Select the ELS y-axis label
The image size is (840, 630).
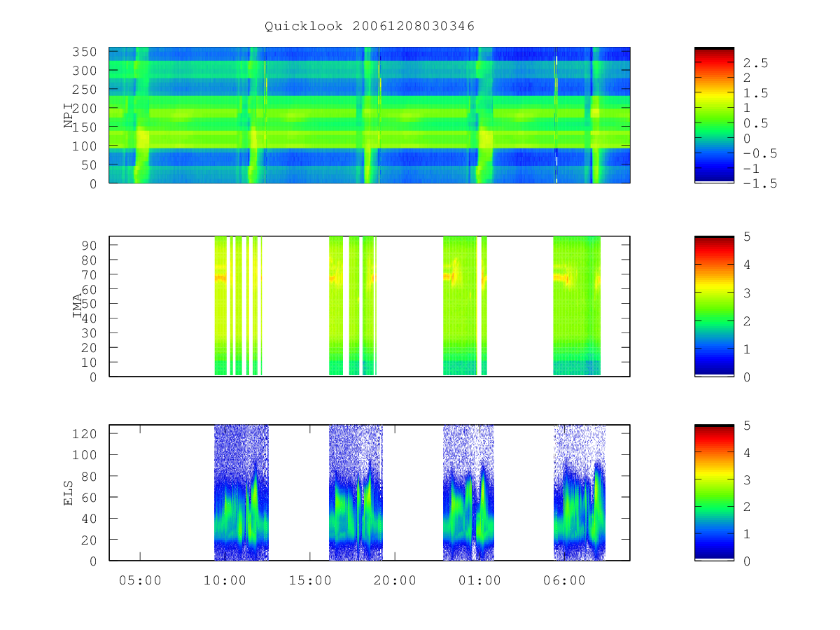(x=69, y=493)
